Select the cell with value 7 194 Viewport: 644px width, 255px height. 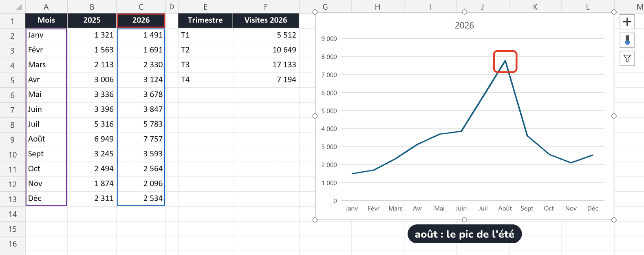click(266, 80)
